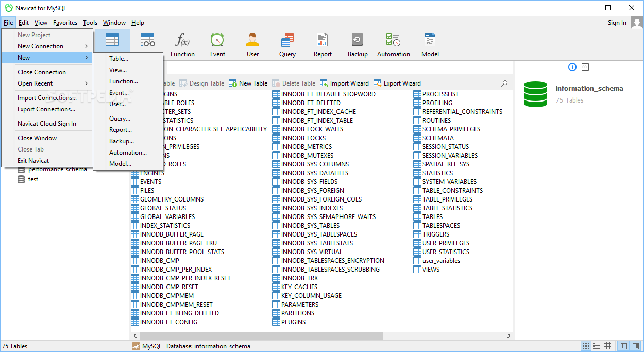Viewport: 644px width, 352px height.
Task: Choose Report... from the New submenu
Action: coord(128,130)
